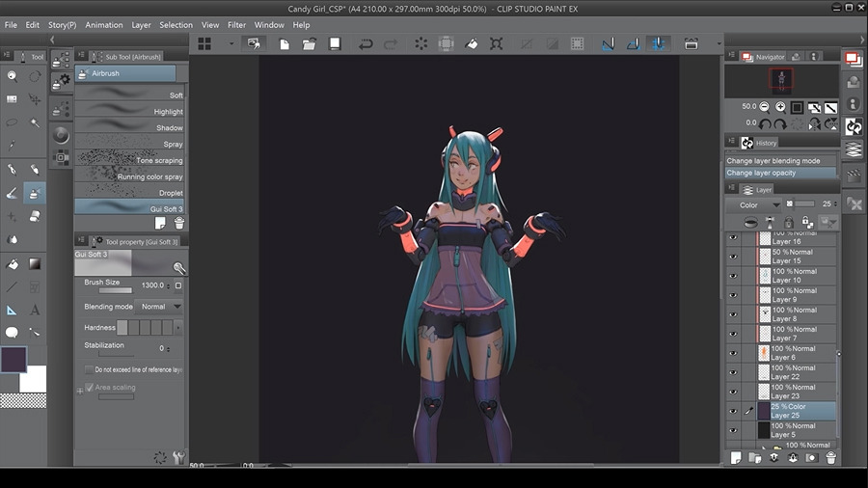Hide Layer 15 using its eye icon
The width and height of the screenshot is (868, 488).
click(x=733, y=257)
